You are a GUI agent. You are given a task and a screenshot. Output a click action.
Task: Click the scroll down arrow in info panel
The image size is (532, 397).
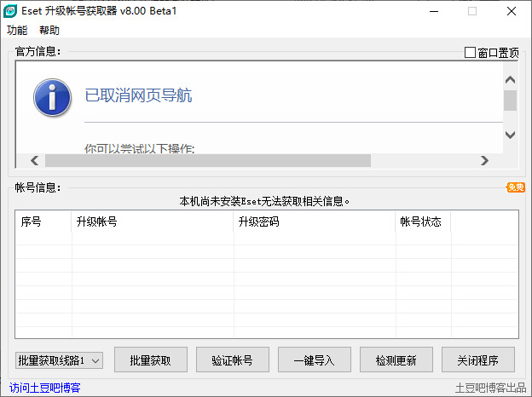pyautogui.click(x=510, y=135)
